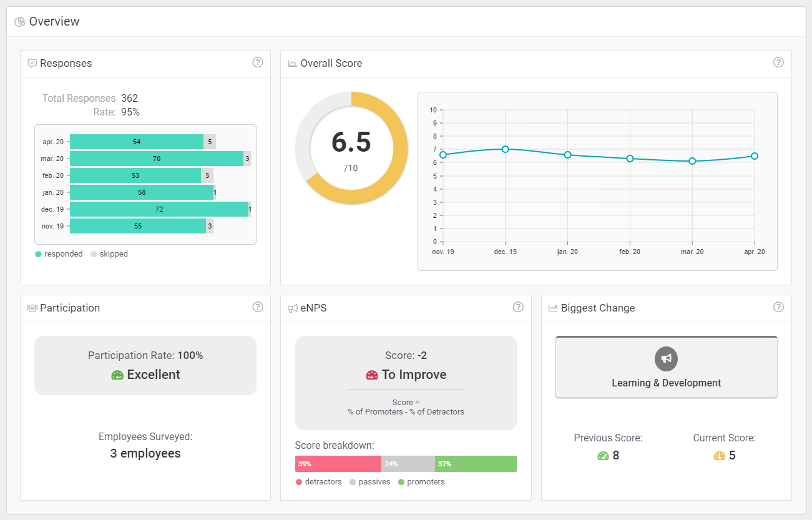Toggle the responded legend item
The image size is (812, 520).
59,254
